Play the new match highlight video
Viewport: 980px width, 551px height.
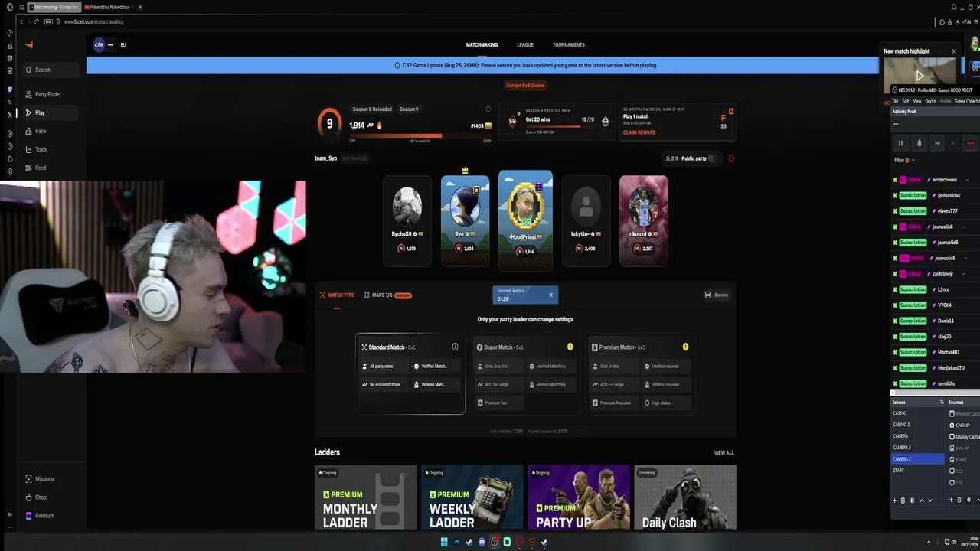pos(920,75)
